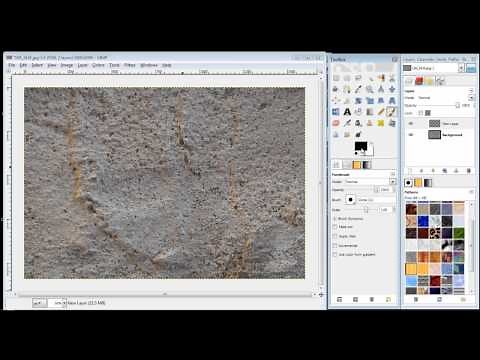Select the Free Select lasso tool

coord(358,78)
